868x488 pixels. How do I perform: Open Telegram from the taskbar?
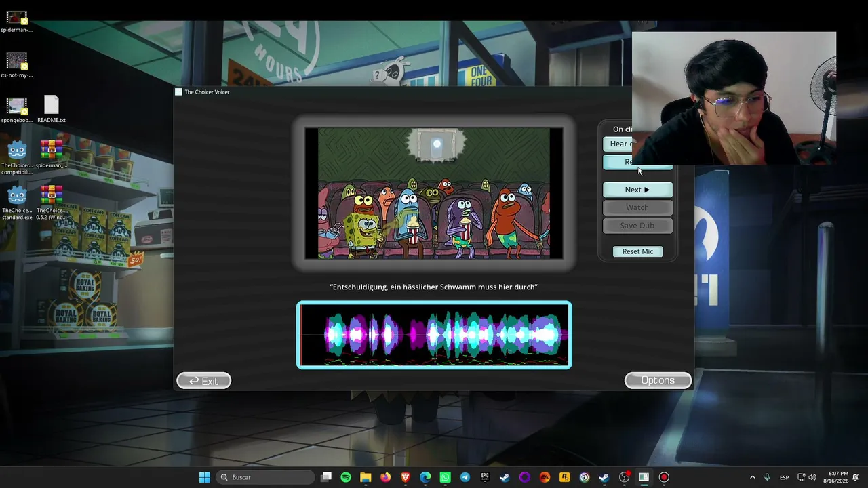(x=465, y=477)
